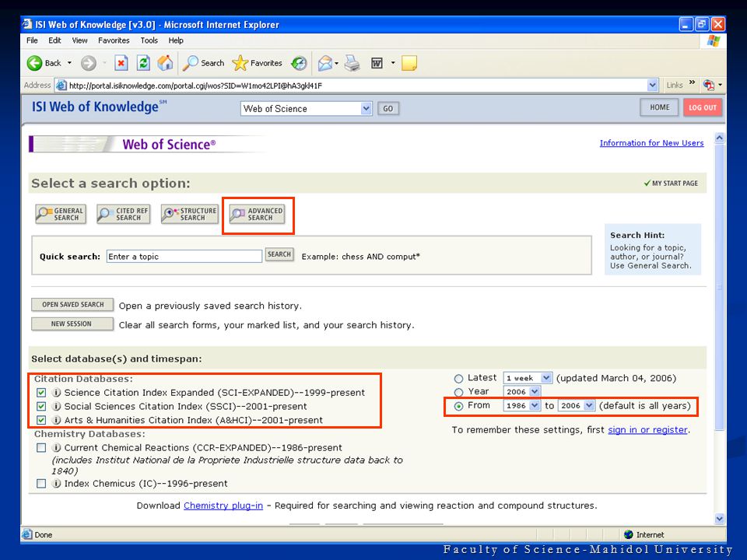Click the Windows flag logo in menu bar
The image size is (747, 560).
pos(714,40)
